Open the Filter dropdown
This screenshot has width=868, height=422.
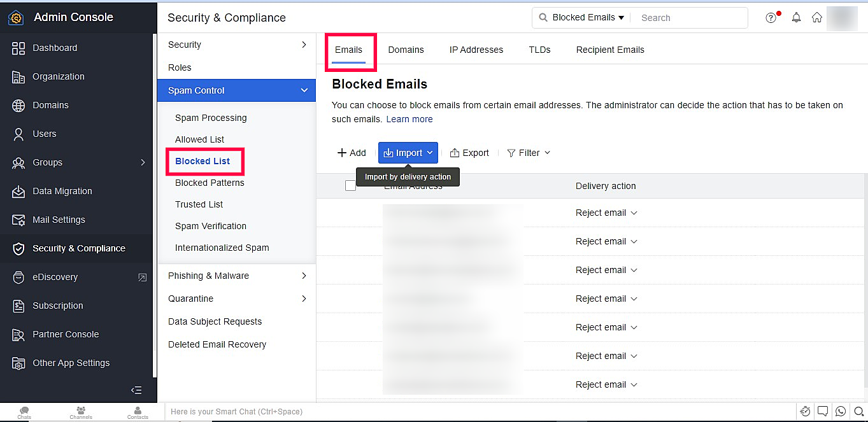pos(529,153)
